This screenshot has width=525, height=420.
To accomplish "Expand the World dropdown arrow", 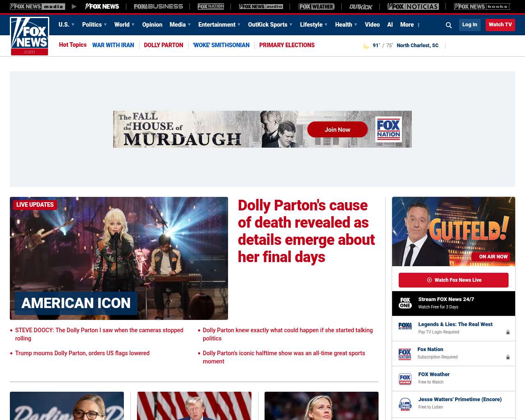I will (133, 25).
